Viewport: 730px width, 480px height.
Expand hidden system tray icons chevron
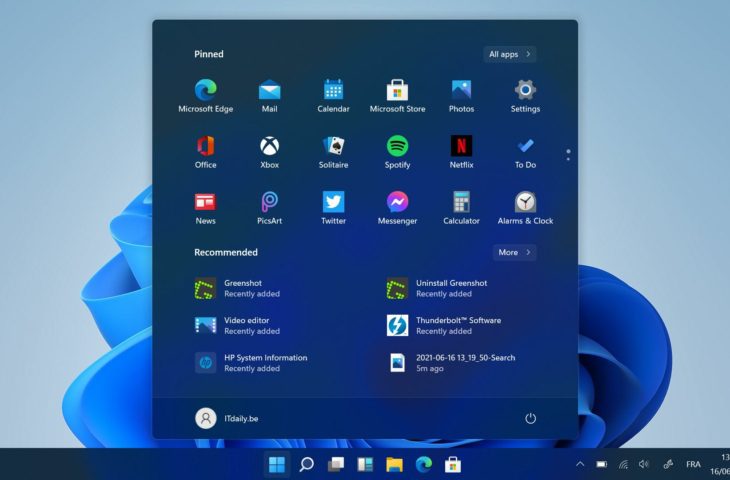click(x=580, y=464)
